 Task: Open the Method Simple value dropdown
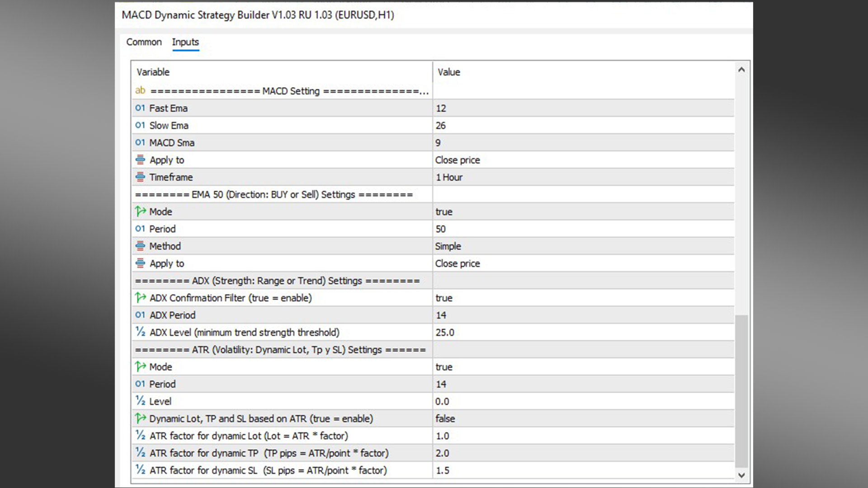click(x=448, y=246)
